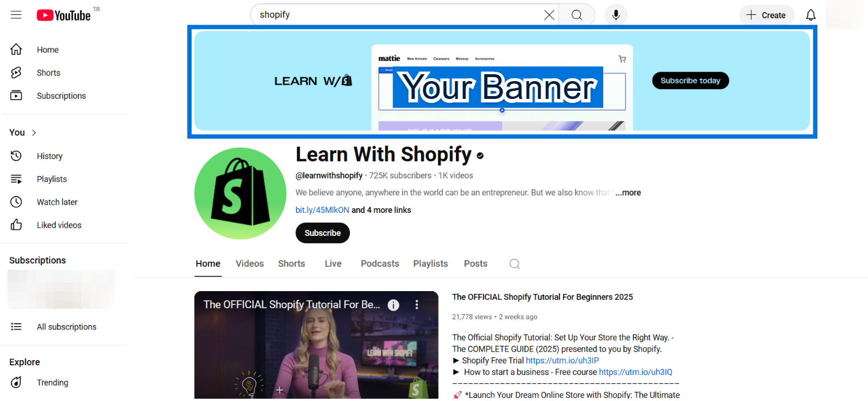Expand the You section chevron
The height and width of the screenshot is (401, 868).
pos(34,133)
